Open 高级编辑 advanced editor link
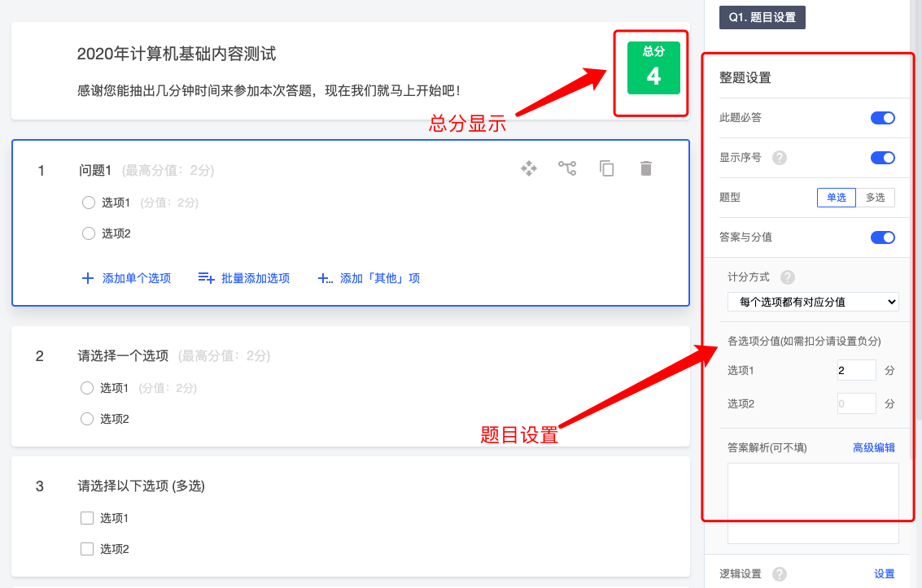 tap(873, 447)
